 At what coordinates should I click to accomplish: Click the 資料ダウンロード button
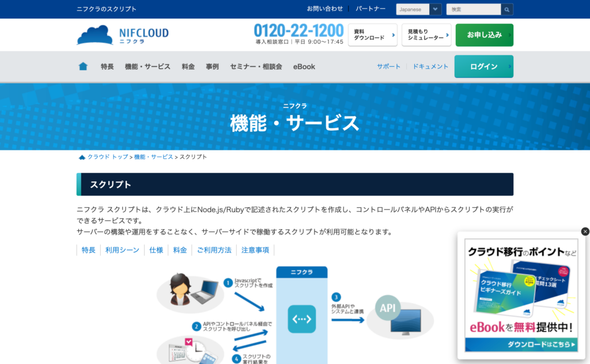372,35
